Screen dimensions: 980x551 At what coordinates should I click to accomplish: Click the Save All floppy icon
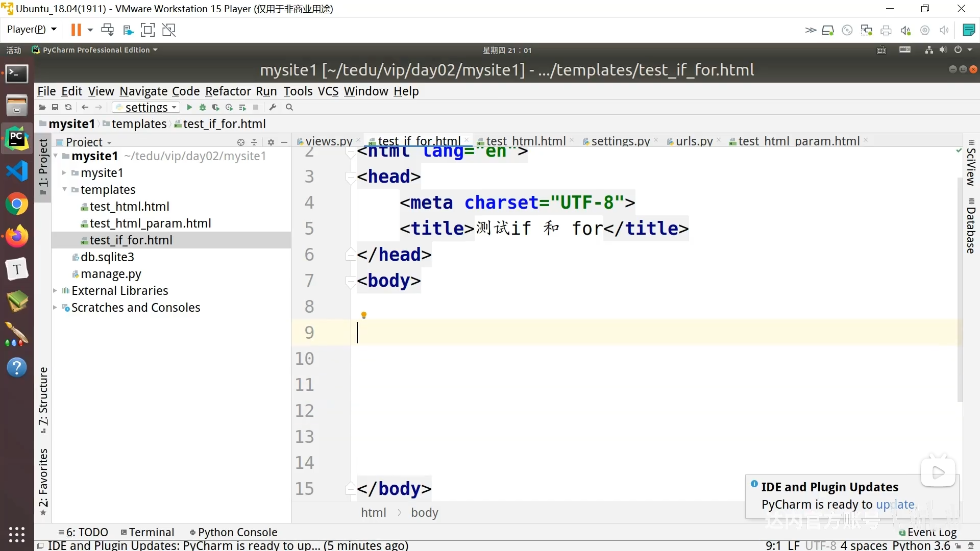click(x=55, y=108)
